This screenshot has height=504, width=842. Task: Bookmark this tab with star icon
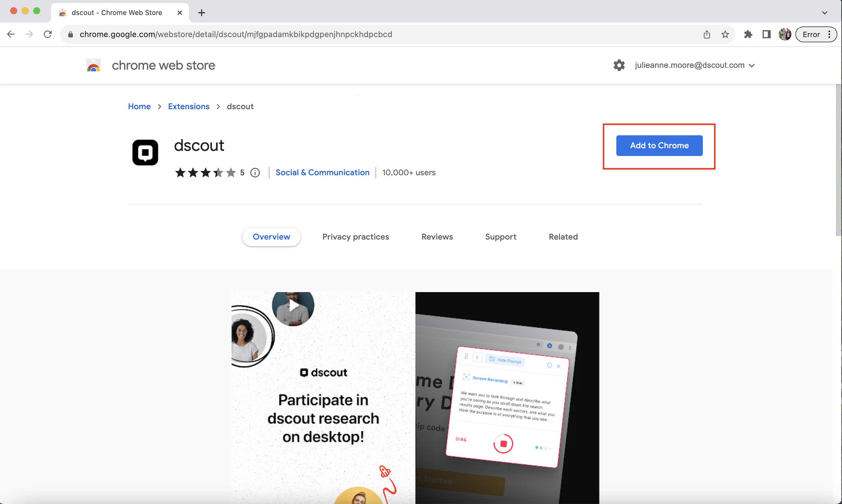pos(725,34)
